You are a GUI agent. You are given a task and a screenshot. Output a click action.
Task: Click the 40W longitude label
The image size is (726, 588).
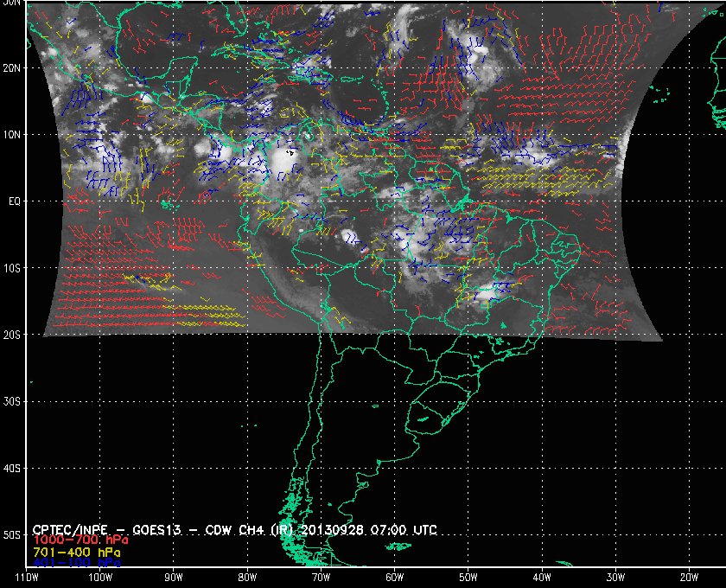(x=542, y=578)
